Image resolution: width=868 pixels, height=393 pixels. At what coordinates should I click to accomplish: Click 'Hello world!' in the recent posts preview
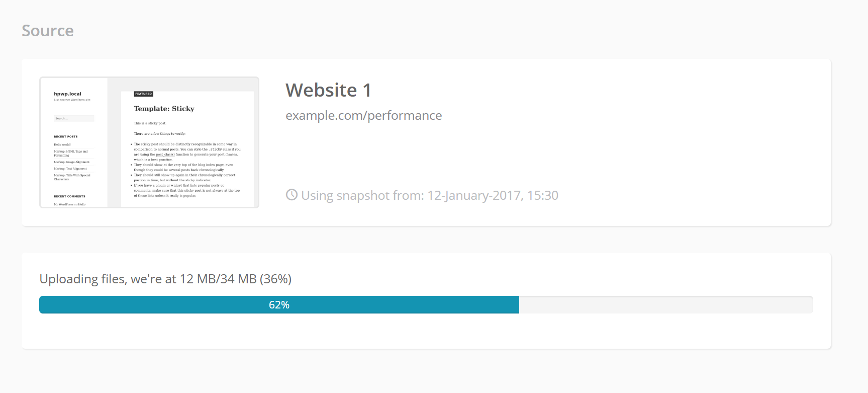pos(62,144)
